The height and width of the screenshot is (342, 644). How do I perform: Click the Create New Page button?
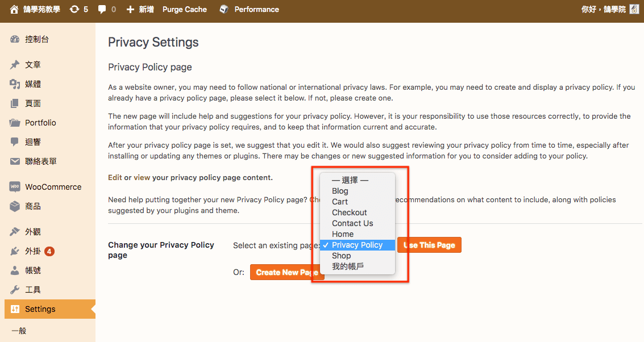tap(286, 273)
